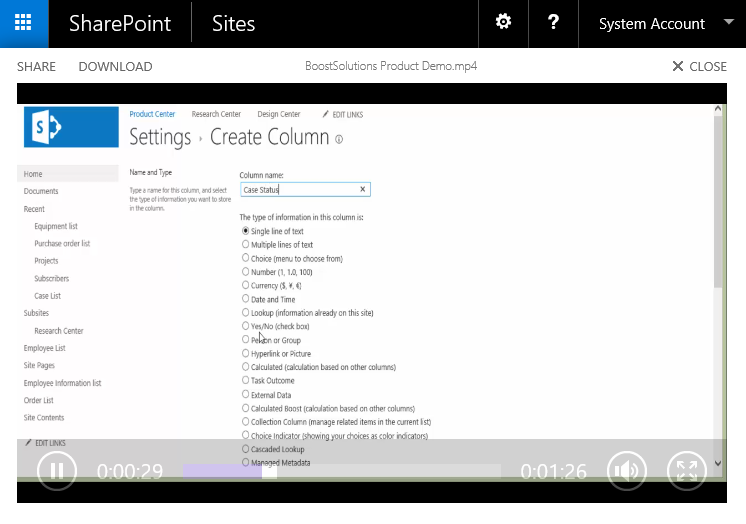Click the SharePoint brand link

click(x=120, y=23)
